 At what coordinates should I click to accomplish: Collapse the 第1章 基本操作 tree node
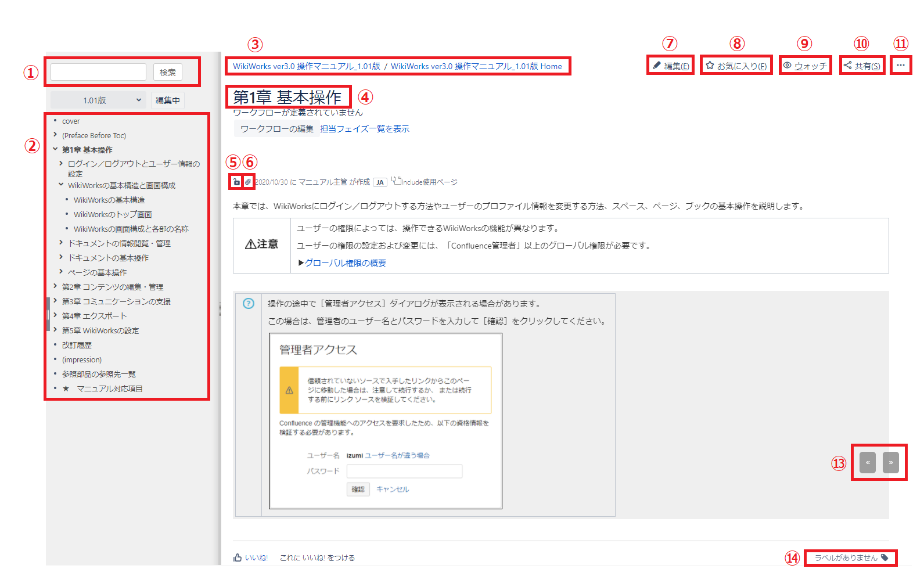(55, 149)
